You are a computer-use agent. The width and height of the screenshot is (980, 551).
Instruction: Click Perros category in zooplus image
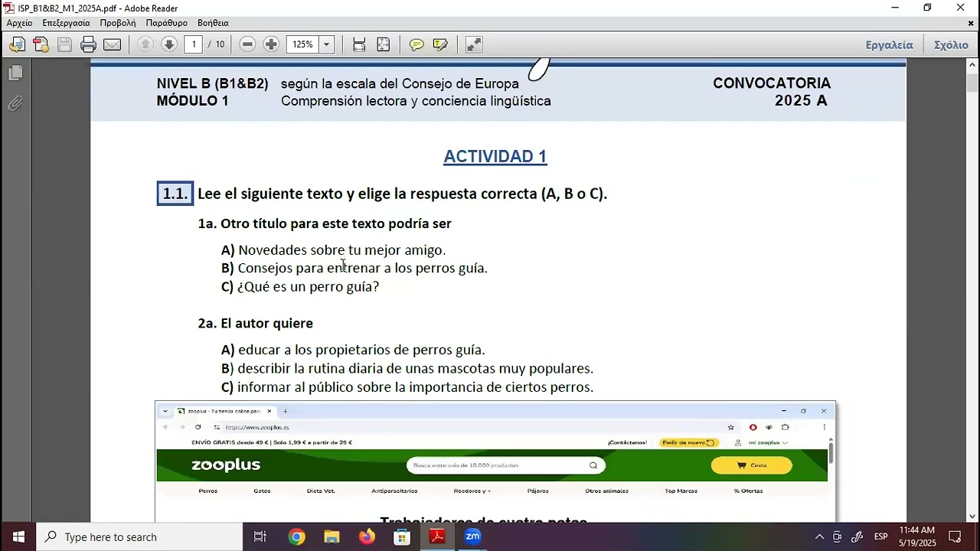tap(208, 491)
